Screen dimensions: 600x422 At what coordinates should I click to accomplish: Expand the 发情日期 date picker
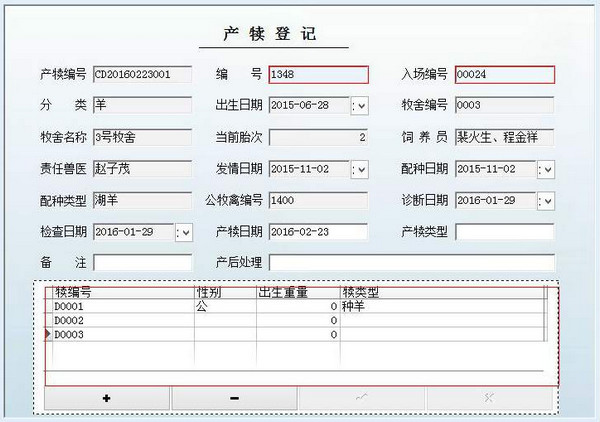360,169
